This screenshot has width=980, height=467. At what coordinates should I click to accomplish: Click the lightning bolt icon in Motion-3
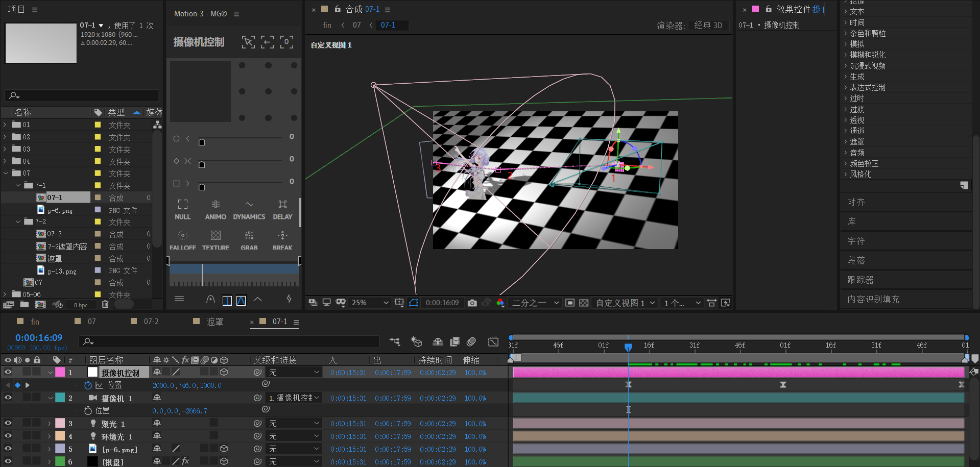click(x=289, y=299)
